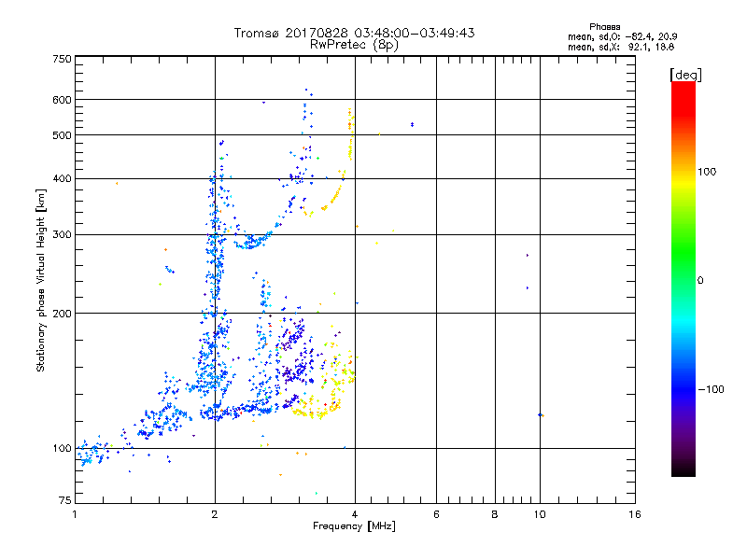The image size is (747, 560).
Task: Click the '1' x-axis tick label
Action: (x=75, y=514)
